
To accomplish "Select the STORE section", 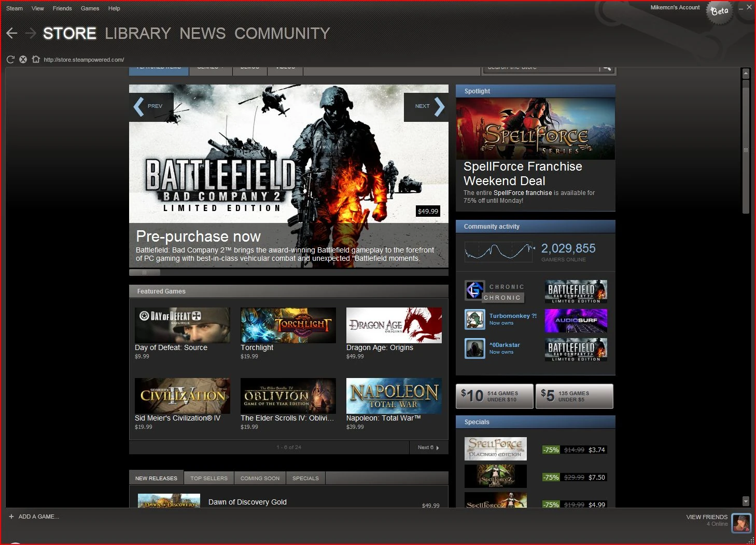I will (x=69, y=34).
